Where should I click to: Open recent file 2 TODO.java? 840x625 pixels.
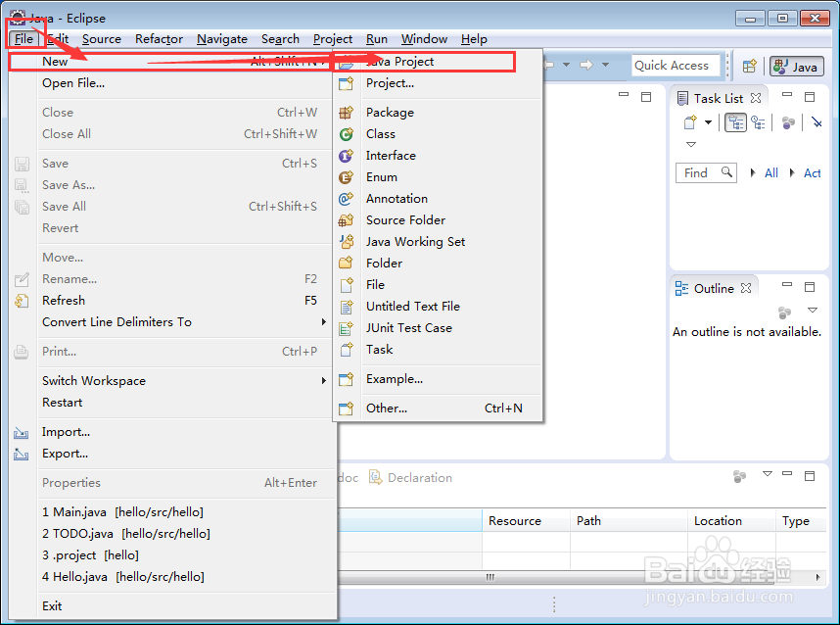click(171, 533)
